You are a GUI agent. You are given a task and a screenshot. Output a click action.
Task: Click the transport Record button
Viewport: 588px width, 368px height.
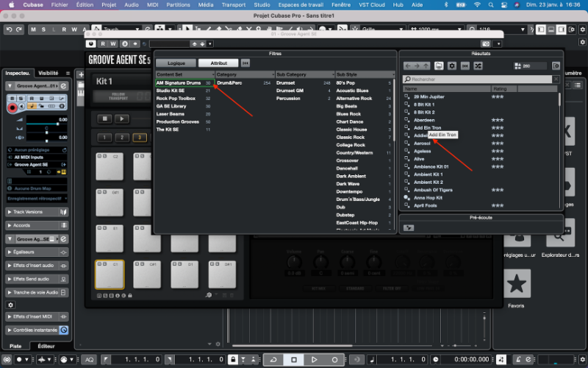[334, 360]
